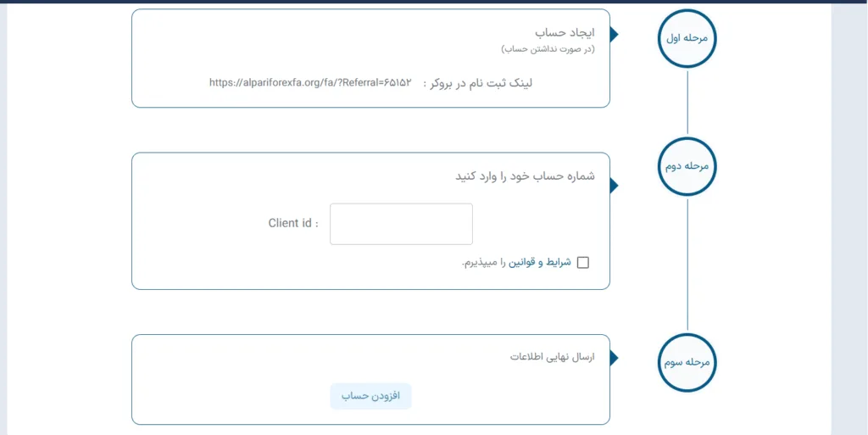
Task: Click the arrow pointer on ایجاد حساب card
Action: (614, 34)
